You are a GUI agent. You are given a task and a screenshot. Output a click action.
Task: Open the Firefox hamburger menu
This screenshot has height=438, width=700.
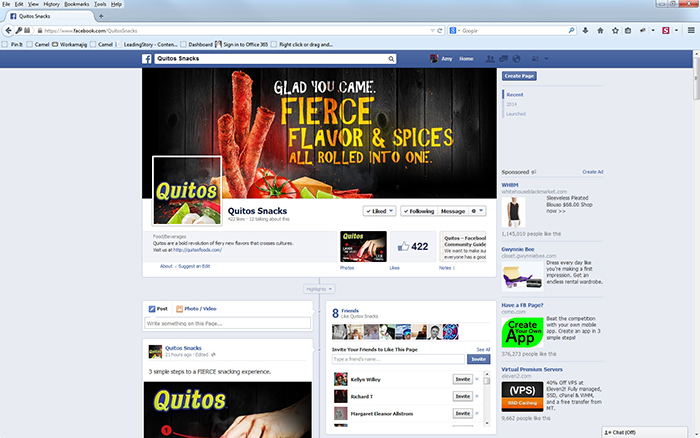tap(691, 30)
